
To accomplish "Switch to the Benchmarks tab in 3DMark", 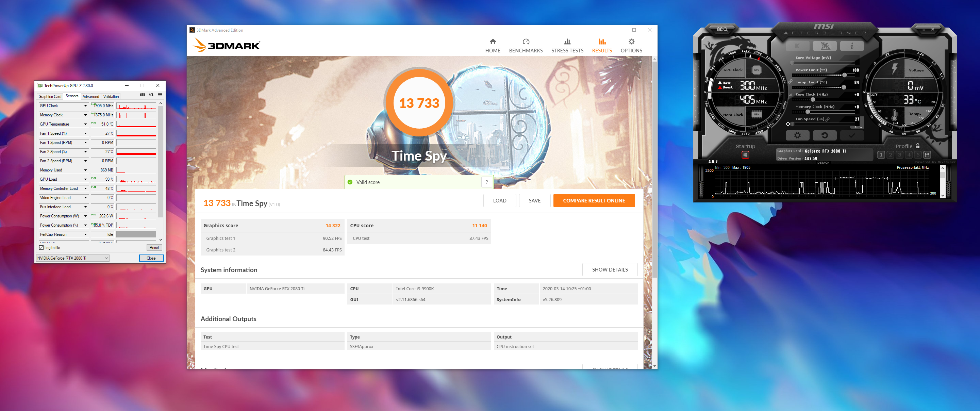I will point(526,46).
